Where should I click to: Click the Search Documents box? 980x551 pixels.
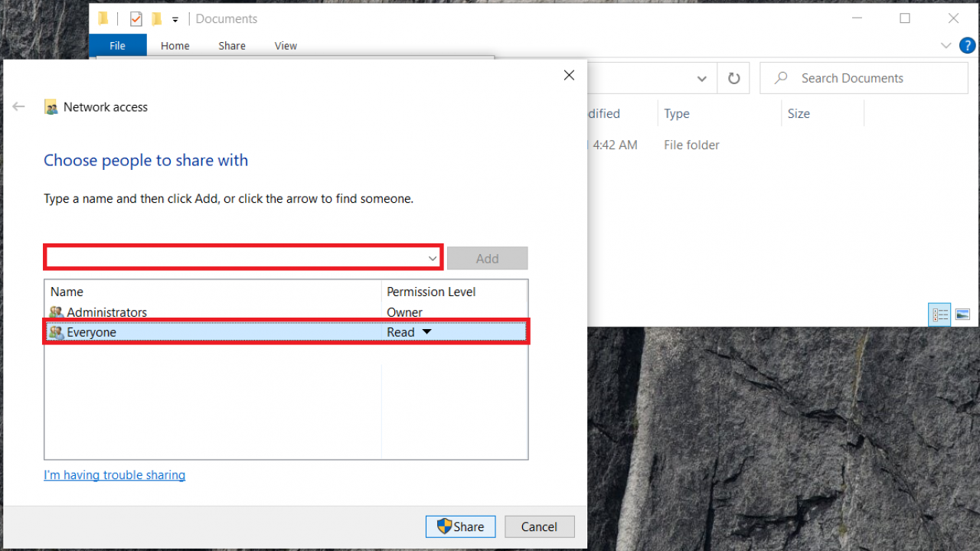[864, 78]
